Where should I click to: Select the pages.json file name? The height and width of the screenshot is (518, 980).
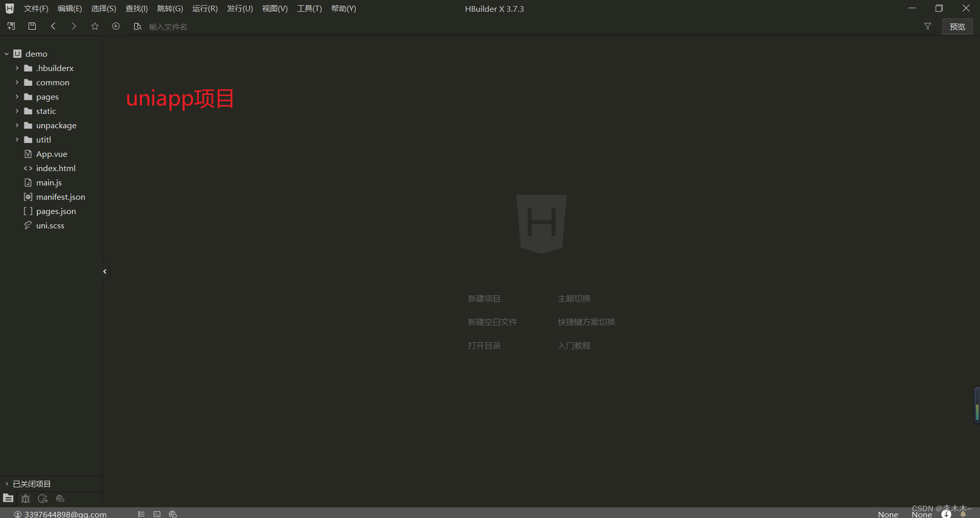[x=56, y=211]
